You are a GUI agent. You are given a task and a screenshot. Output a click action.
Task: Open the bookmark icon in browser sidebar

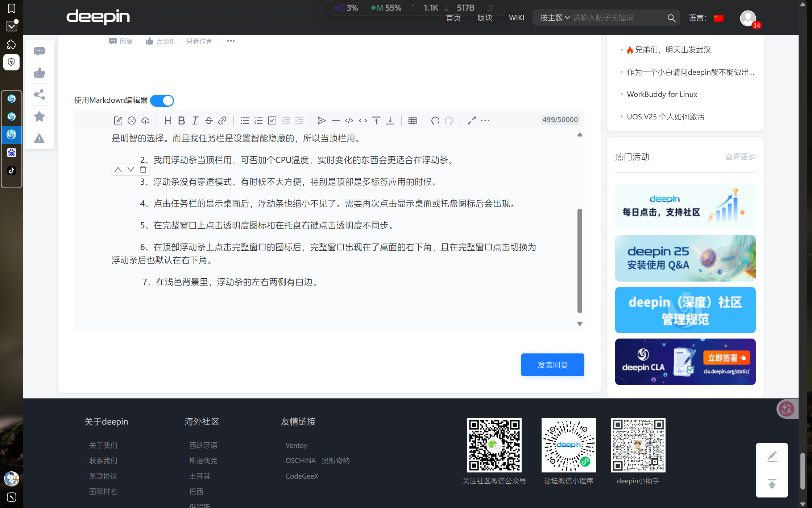[x=12, y=8]
